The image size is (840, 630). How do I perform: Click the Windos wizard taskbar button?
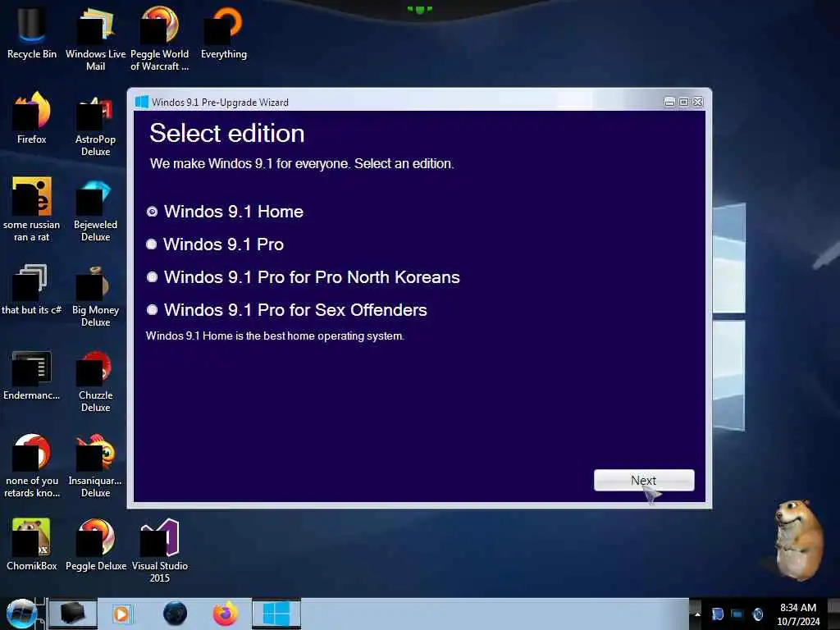point(276,614)
